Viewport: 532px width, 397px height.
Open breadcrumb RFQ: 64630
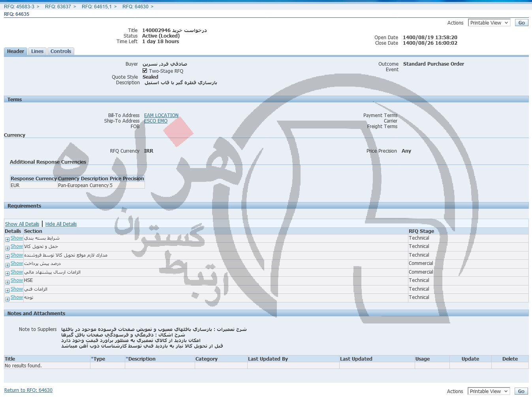pos(135,7)
